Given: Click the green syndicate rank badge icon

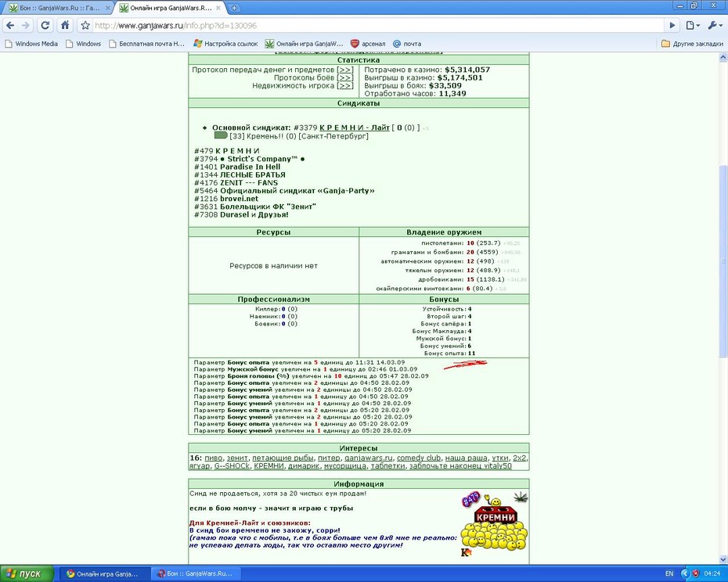Looking at the screenshot, I should 221,135.
